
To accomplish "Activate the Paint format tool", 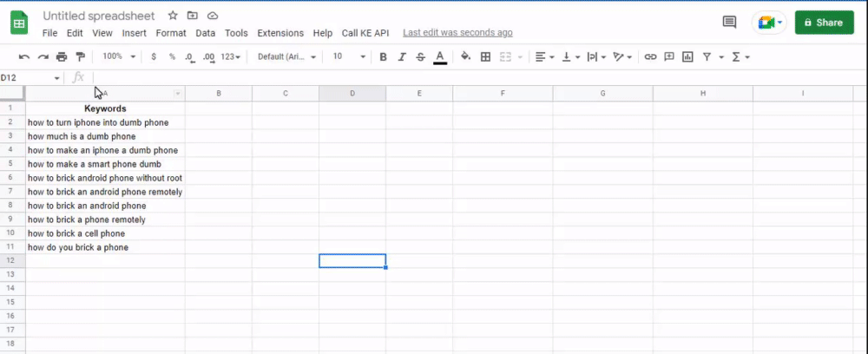I will [x=80, y=57].
